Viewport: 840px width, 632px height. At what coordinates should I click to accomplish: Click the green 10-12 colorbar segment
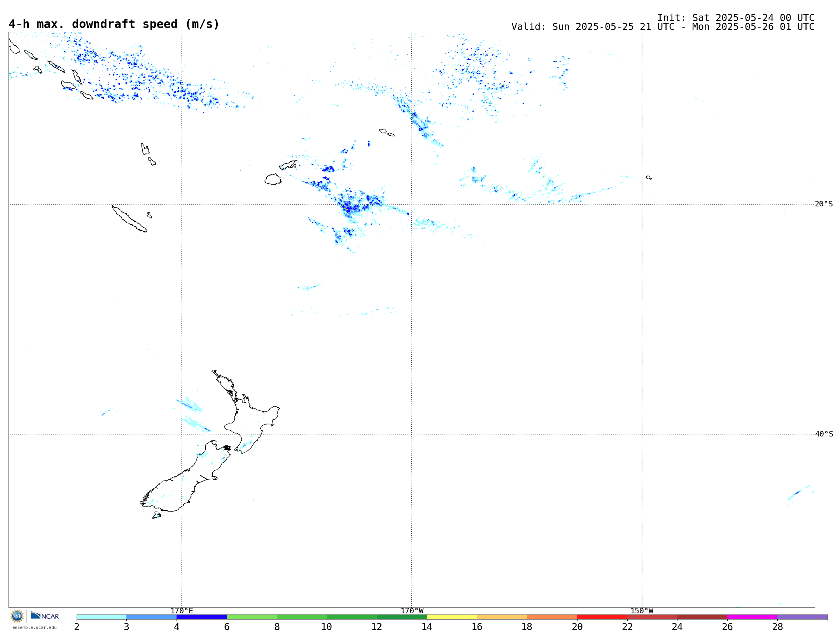click(352, 617)
